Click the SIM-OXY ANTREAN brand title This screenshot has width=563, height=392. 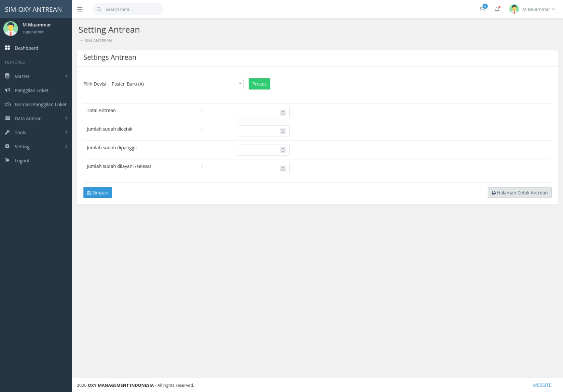[33, 9]
